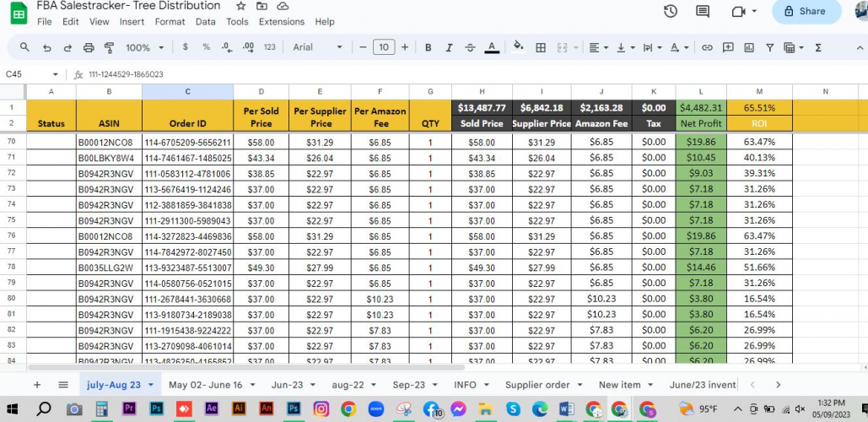
Task: Open Premiere Pro from the taskbar
Action: 129,409
